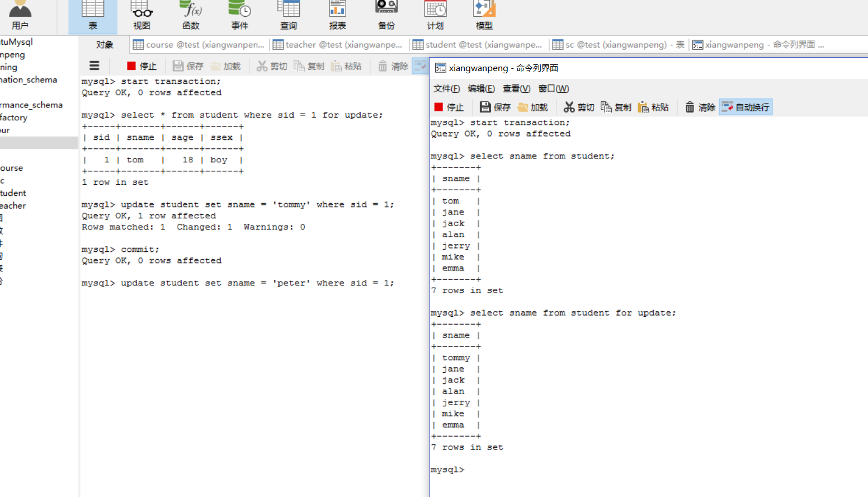Open the 备份 (Backup) section
The image size is (868, 497).
(386, 16)
